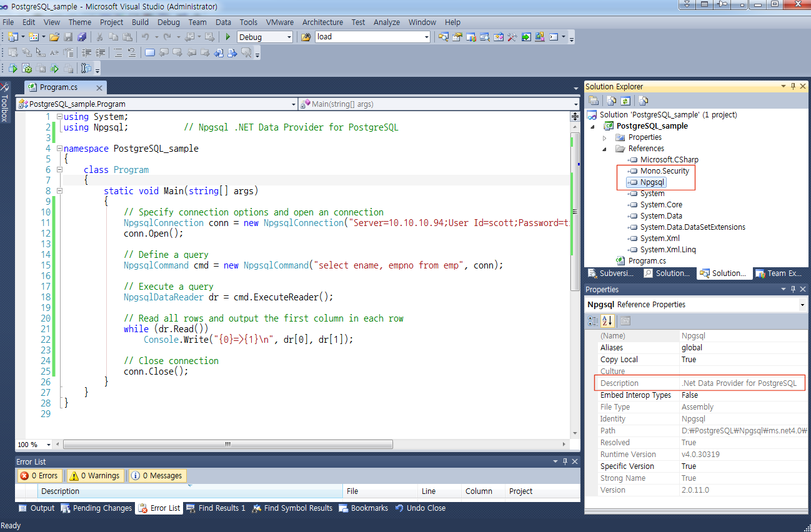Collapse the namespace code block on line 4

pos(59,149)
